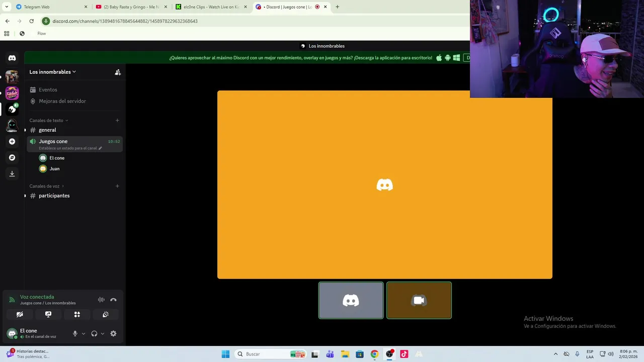This screenshot has height=362, width=644.
Task: Go back in the browser
Action: click(x=7, y=21)
